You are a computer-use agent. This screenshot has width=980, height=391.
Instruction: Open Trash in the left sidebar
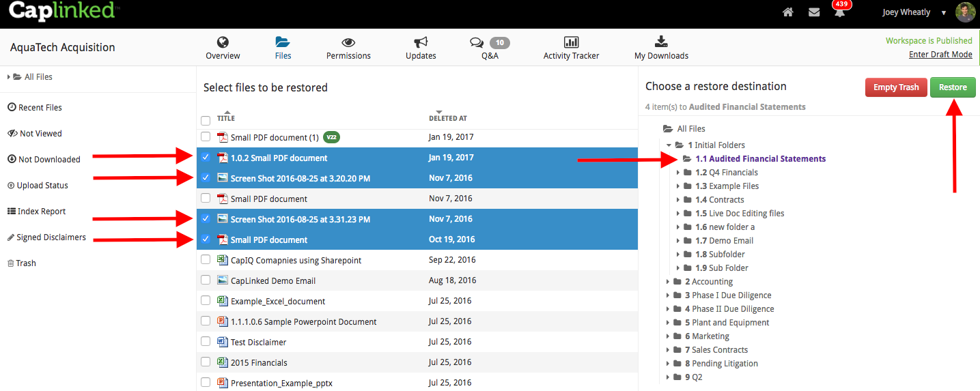click(21, 263)
